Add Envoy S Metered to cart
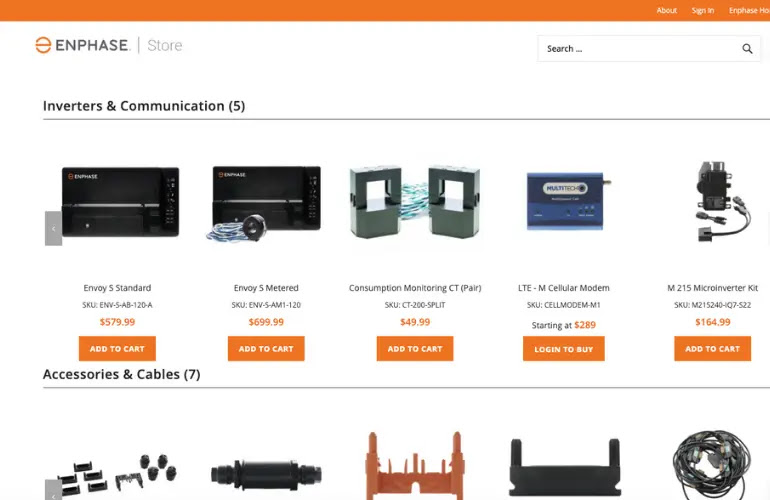Screen dimensions: 770x500 click(266, 349)
